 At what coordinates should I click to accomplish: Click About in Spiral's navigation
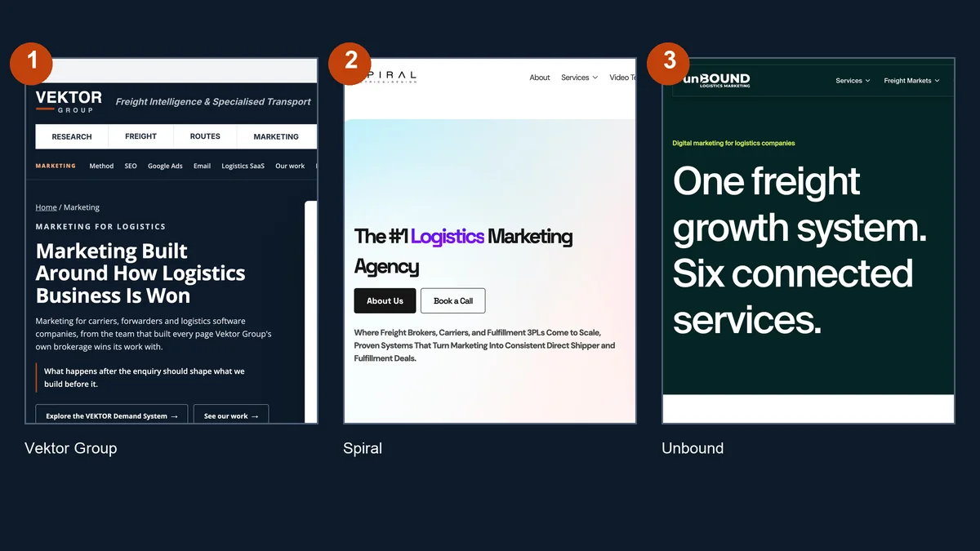[x=540, y=78]
